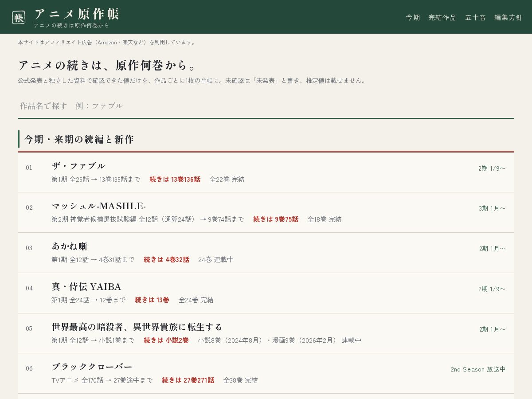Open the 今期 nav item
The image size is (532, 399).
413,17
